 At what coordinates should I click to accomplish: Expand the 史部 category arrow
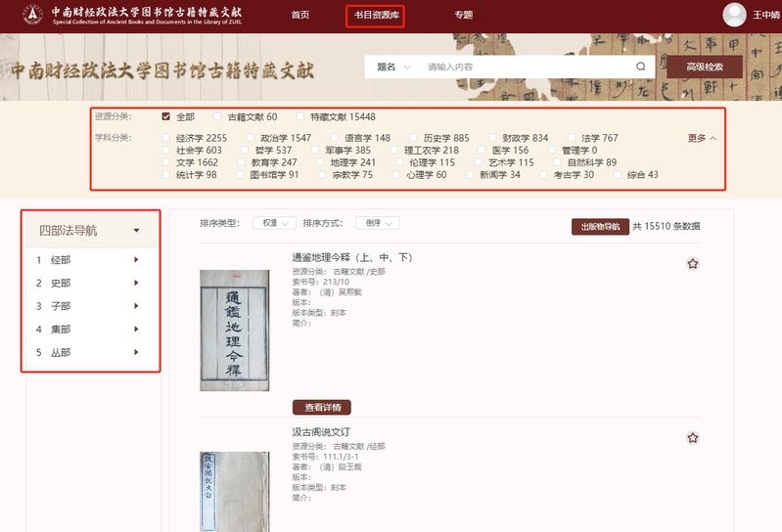pos(136,284)
